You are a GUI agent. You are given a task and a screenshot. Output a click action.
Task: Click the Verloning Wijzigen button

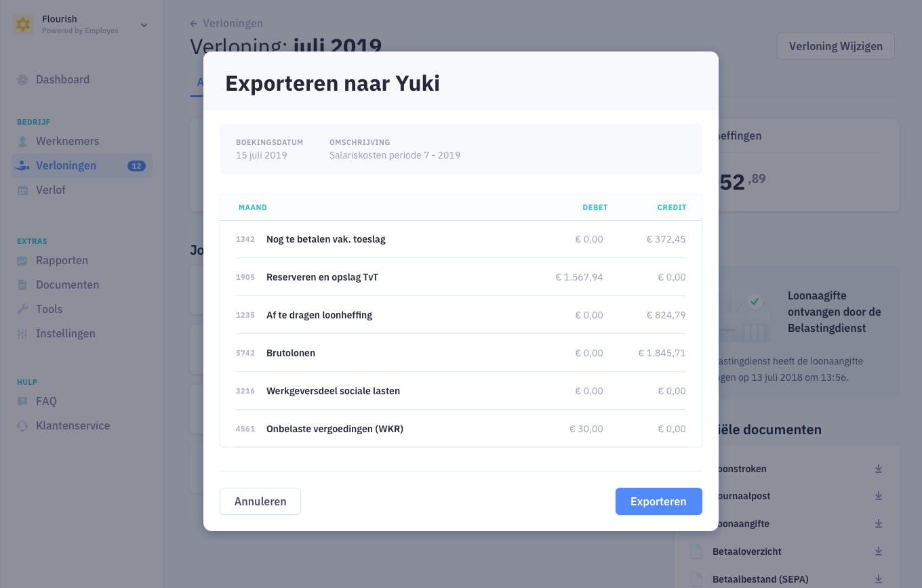[836, 47]
